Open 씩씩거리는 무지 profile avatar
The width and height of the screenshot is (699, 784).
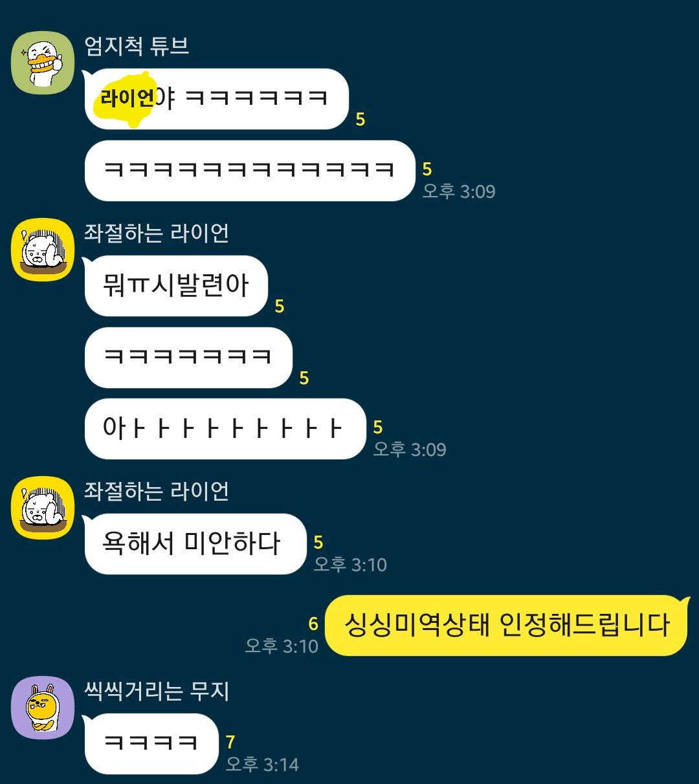pos(43,708)
